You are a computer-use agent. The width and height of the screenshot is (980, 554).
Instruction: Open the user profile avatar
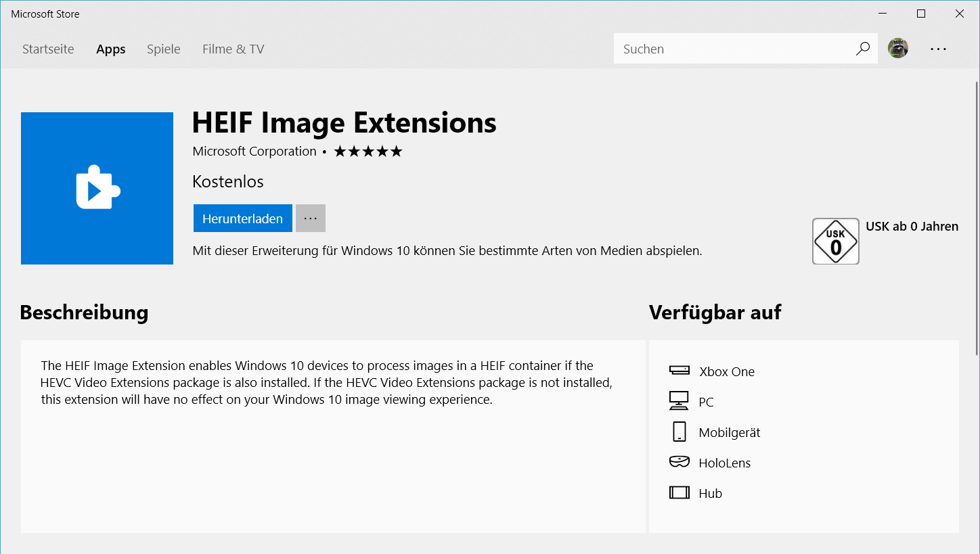coord(898,48)
